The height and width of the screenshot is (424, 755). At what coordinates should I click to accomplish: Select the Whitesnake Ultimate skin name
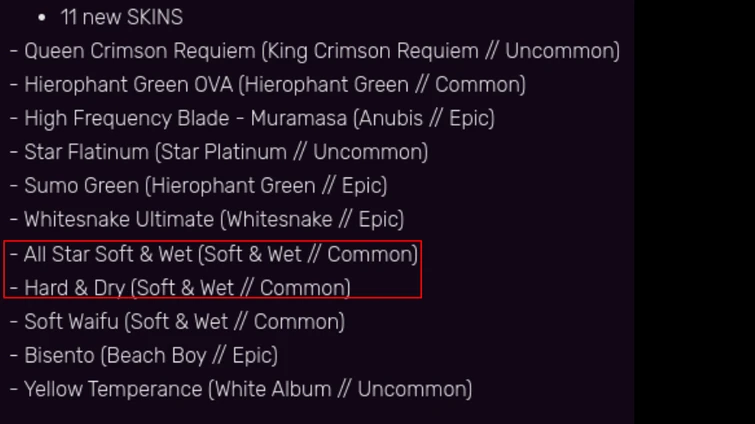coord(119,220)
